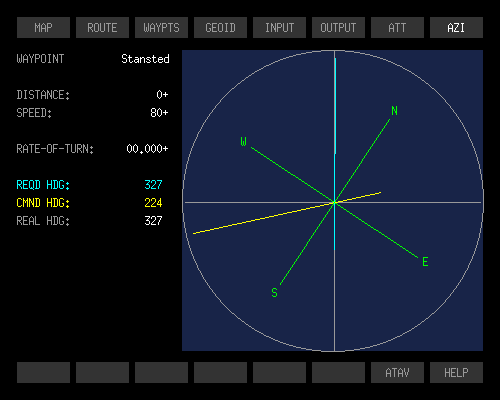Select the WAYPTS tab
Viewport: 500px width, 400px height.
click(x=161, y=28)
